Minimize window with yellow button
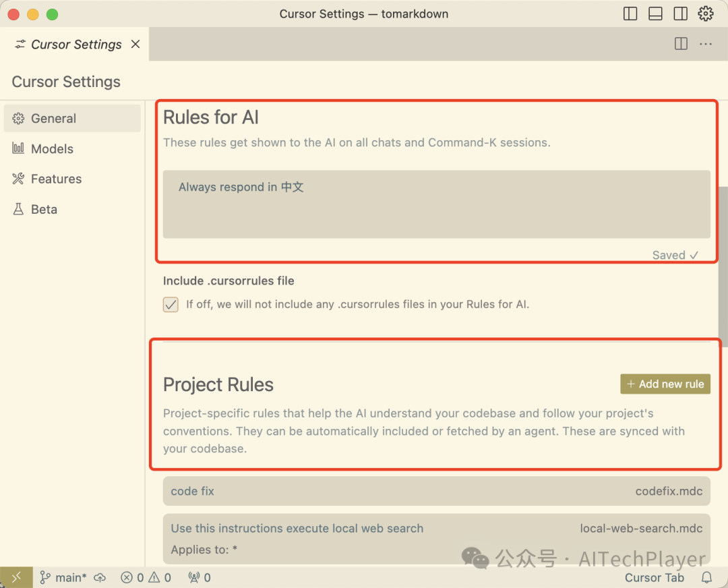 tap(33, 14)
